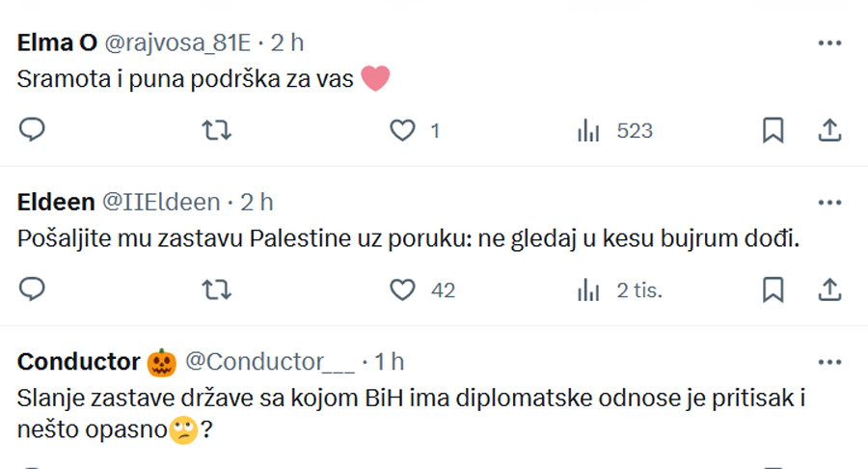Open @Conductor___ handle link
The width and height of the screenshot is (868, 469).
point(270,362)
